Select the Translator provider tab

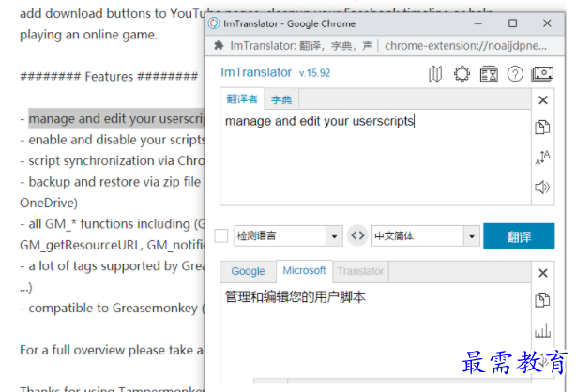tap(360, 271)
